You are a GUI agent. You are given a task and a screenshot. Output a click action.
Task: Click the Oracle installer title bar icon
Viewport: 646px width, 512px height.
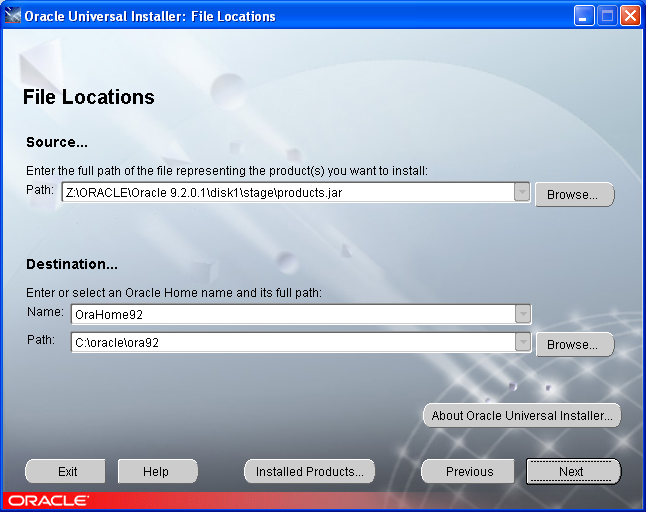click(x=12, y=16)
